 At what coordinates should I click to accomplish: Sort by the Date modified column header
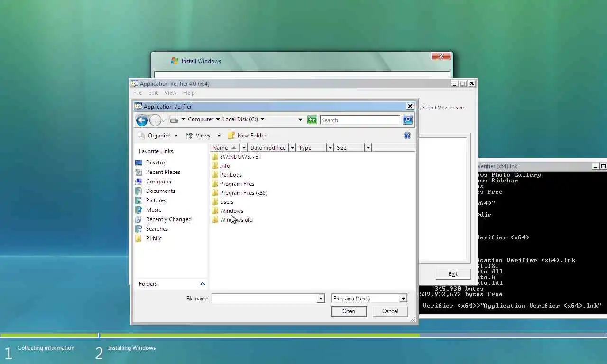[268, 148]
